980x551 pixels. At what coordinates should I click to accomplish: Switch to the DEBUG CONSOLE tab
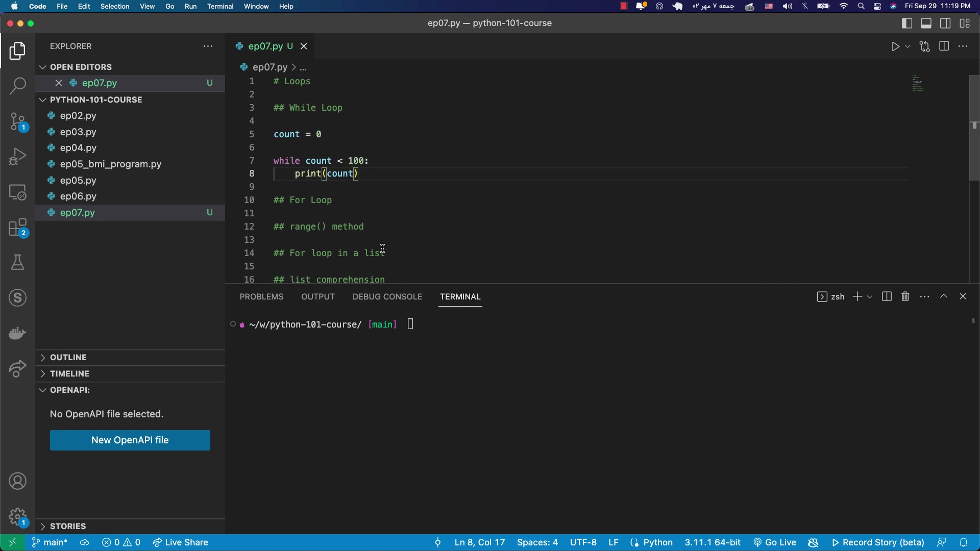(x=387, y=296)
